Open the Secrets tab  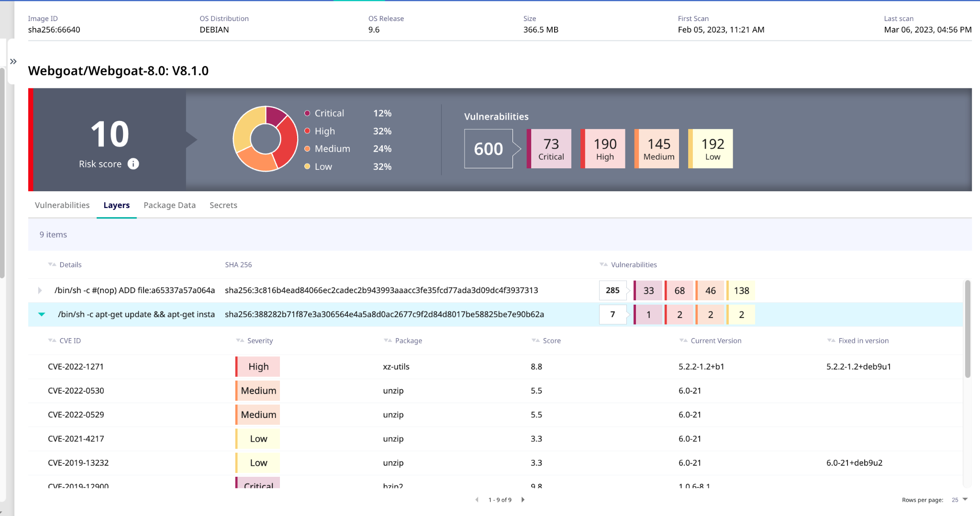(223, 205)
